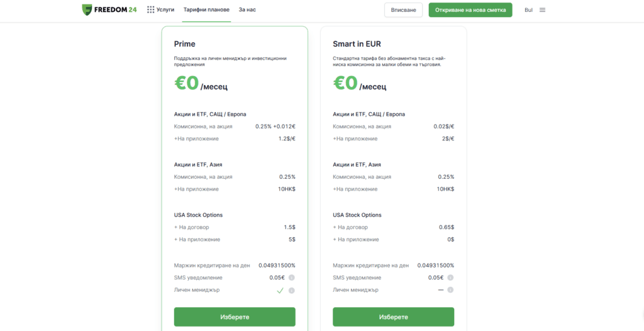
Task: Open the Услуги grid menu icon
Action: [x=150, y=10]
